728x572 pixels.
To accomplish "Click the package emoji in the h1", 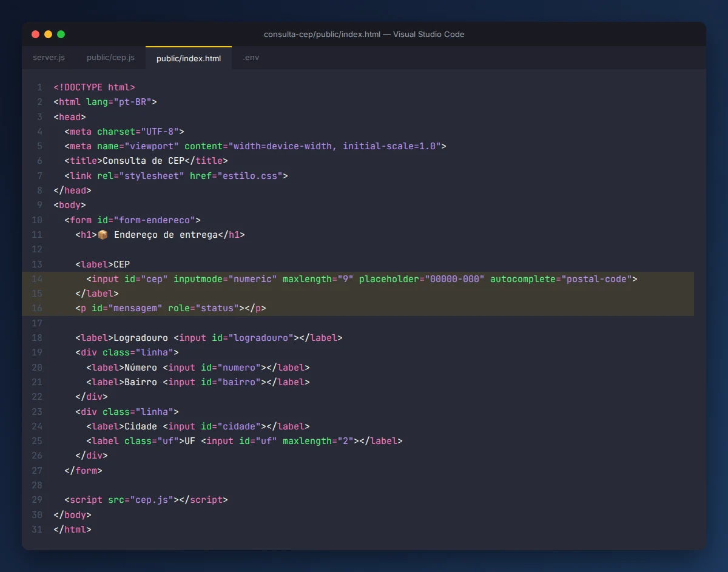I will (x=103, y=235).
